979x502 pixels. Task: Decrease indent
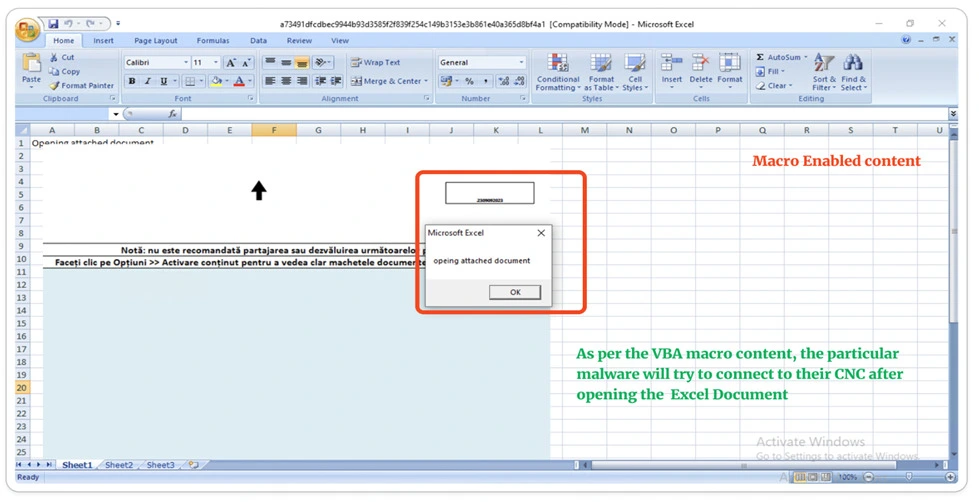click(x=320, y=81)
